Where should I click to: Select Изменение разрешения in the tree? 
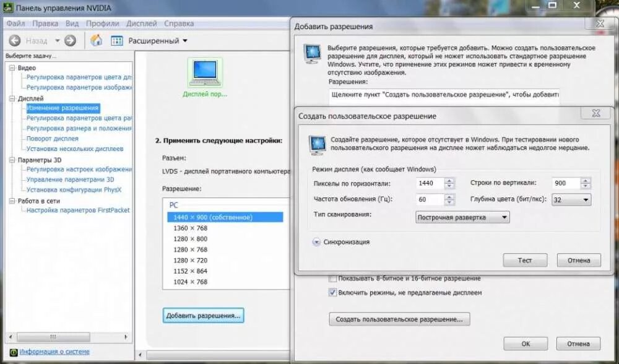63,108
